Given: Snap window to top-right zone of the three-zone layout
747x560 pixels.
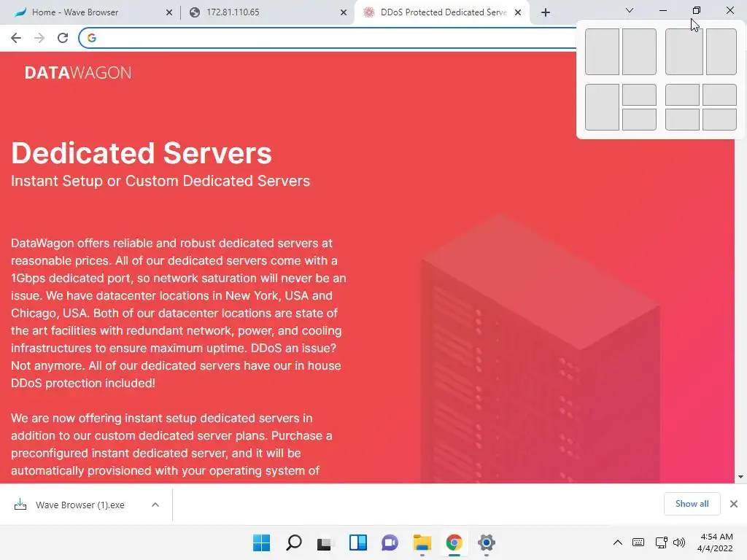Looking at the screenshot, I should tap(639, 95).
